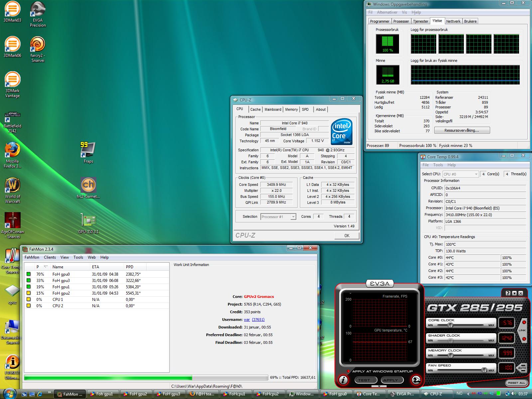The width and height of the screenshot is (532, 399).
Task: Select FoH gpu3 row in FahMon
Action: click(x=97, y=281)
